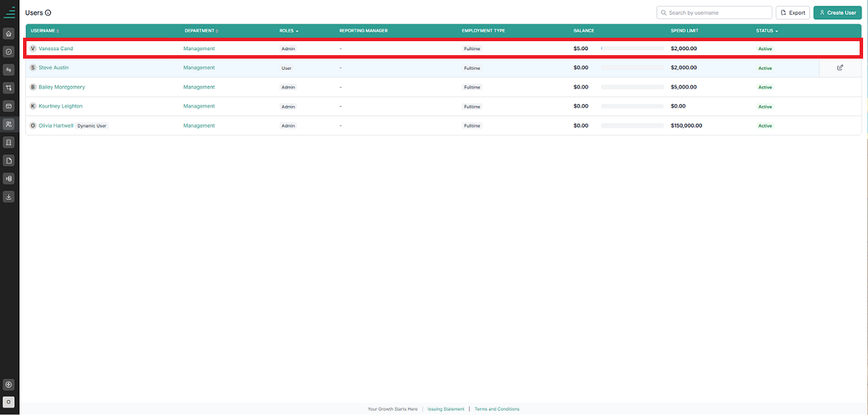Open the Vanessa Cand user link
This screenshot has height=416, width=868.
click(x=56, y=49)
